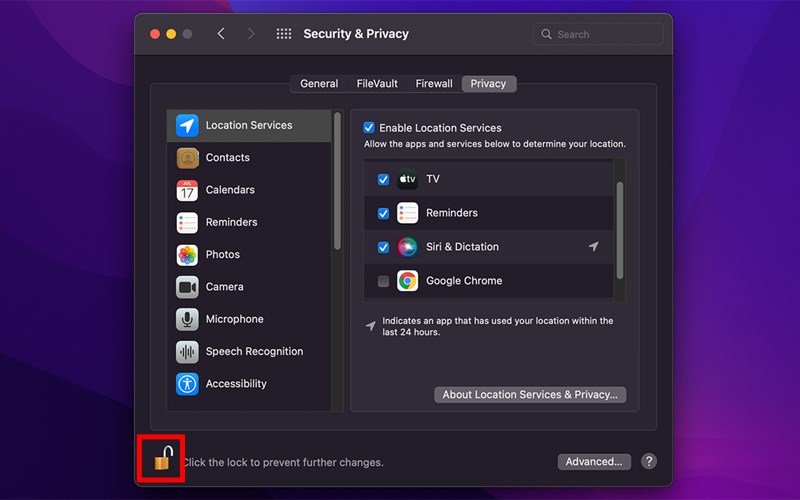Click the location arrow beside Siri & Dictation

coord(593,246)
